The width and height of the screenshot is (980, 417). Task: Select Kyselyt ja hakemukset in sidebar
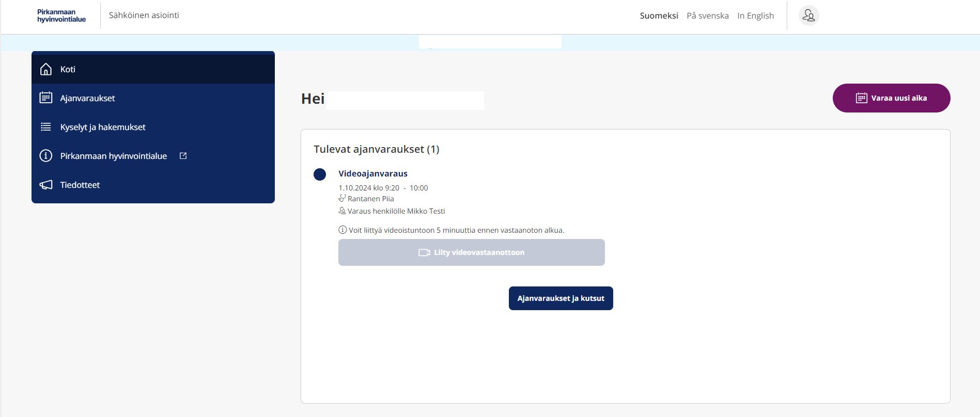(103, 127)
